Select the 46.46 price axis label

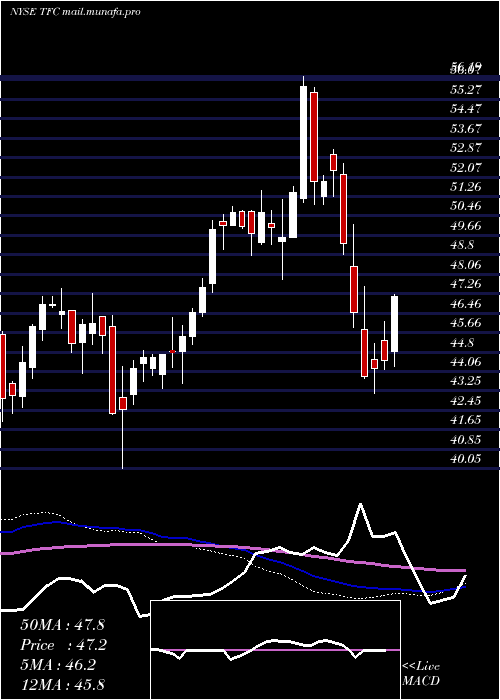[466, 304]
